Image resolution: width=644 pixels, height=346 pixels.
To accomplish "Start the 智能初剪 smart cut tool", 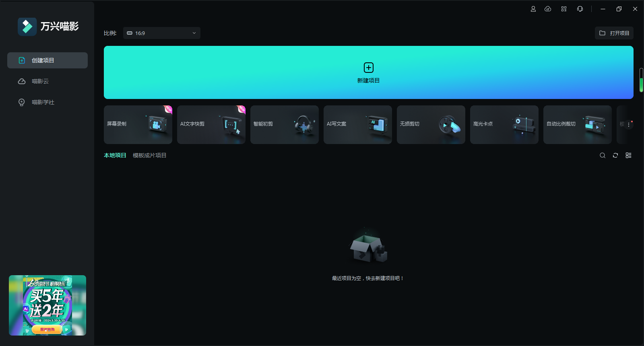I will pos(285,125).
